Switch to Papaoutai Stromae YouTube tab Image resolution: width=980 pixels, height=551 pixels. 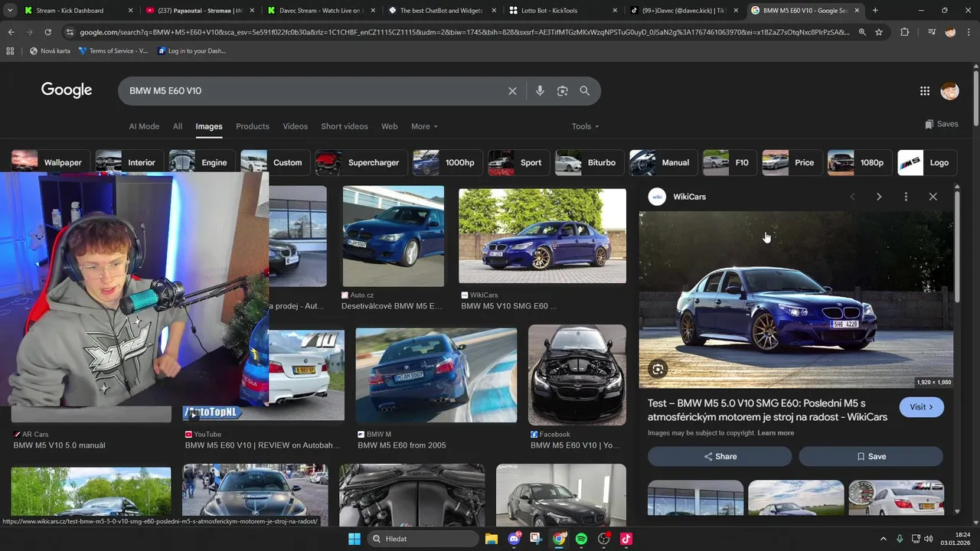click(x=199, y=11)
